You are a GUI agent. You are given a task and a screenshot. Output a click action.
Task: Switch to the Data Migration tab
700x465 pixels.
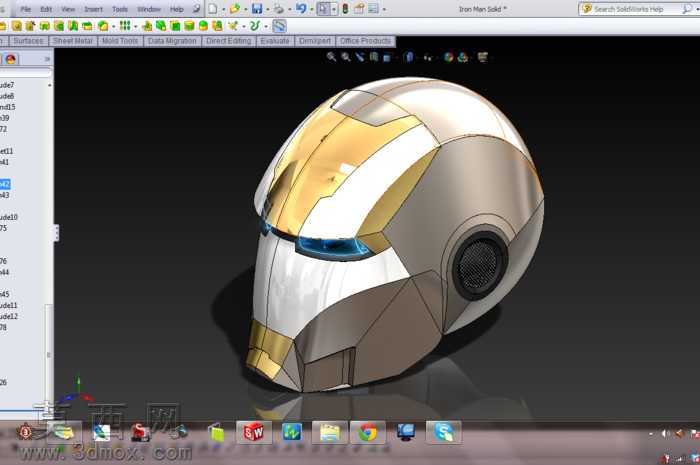pos(172,41)
